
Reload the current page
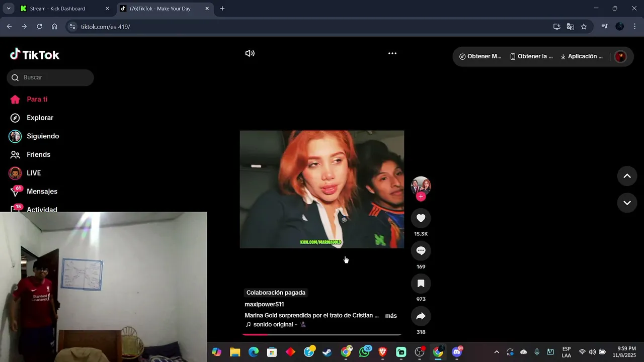[x=39, y=27]
